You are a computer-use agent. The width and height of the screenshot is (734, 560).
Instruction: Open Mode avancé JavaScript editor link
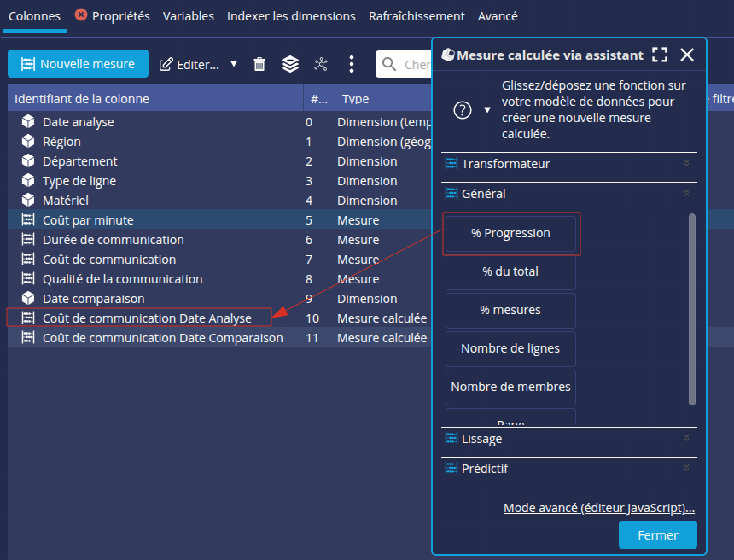599,508
